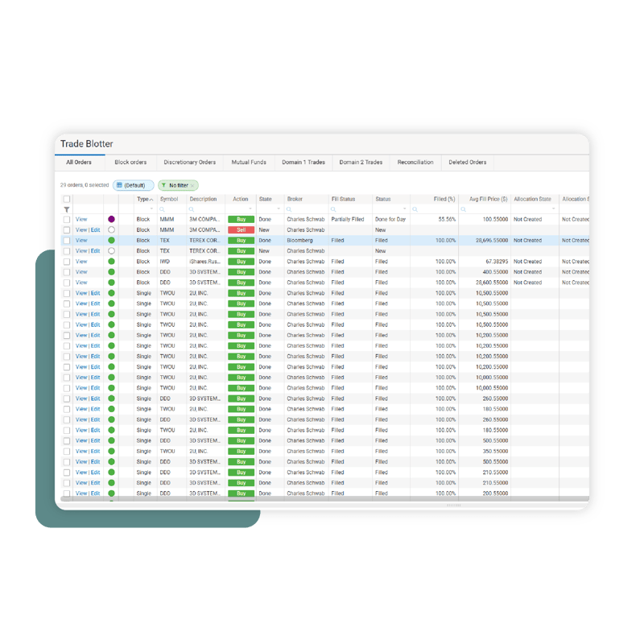The width and height of the screenshot is (644, 644).
Task: Click the funnel icon in the filter row
Action: pyautogui.click(x=65, y=209)
